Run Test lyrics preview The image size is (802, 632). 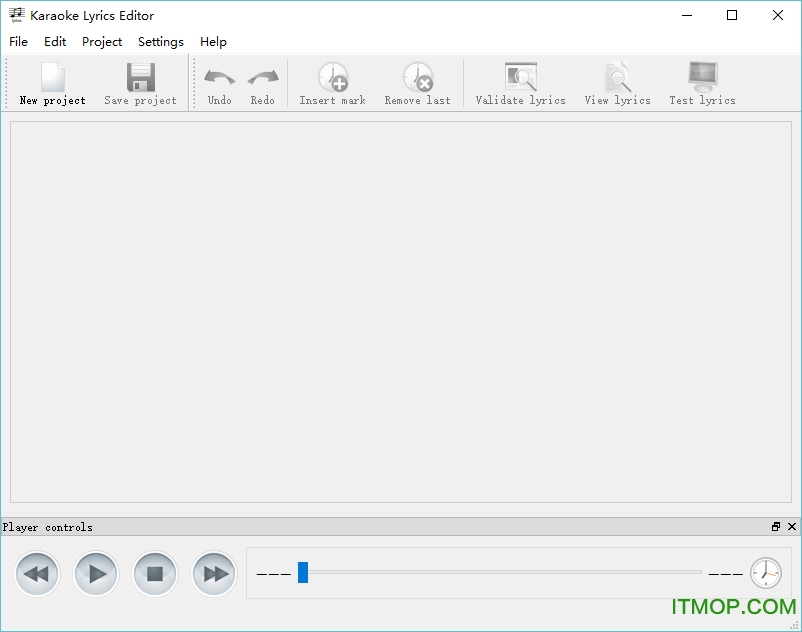click(x=702, y=80)
